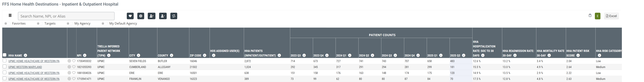644x82 pixels.
Task: Click the remove user toolbar button
Action: (x=163, y=16)
